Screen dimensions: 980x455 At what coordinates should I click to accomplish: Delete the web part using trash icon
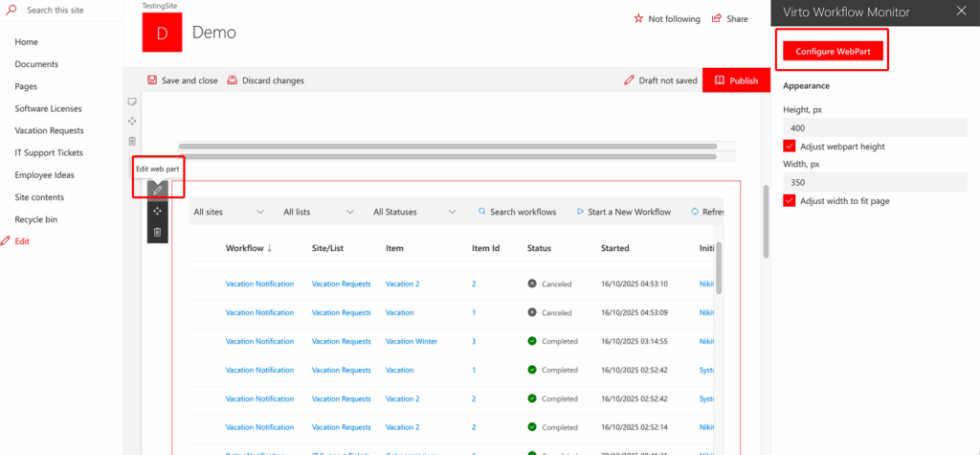tap(158, 232)
